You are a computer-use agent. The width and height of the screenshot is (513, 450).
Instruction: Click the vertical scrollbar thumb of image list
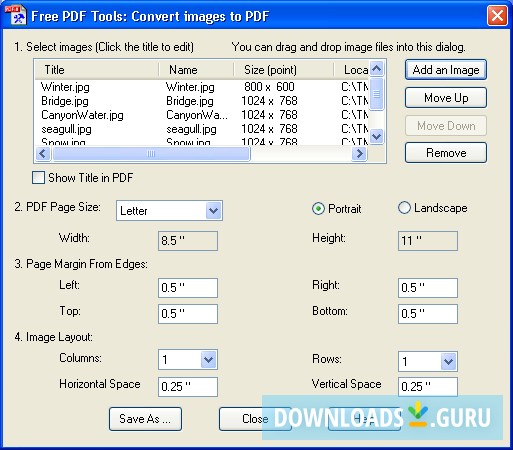tap(377, 94)
